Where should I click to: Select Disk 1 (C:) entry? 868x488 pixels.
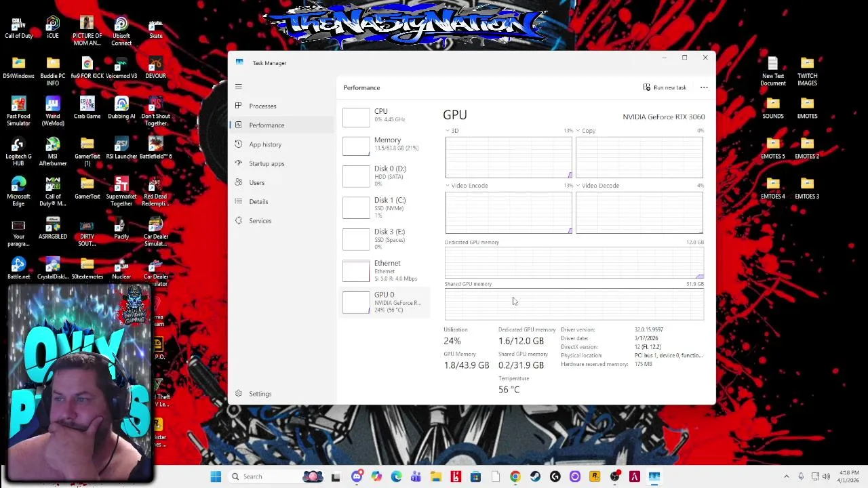point(384,207)
